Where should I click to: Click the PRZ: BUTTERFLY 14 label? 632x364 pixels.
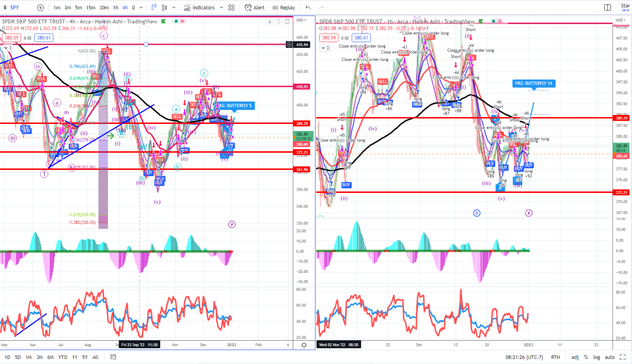533,83
